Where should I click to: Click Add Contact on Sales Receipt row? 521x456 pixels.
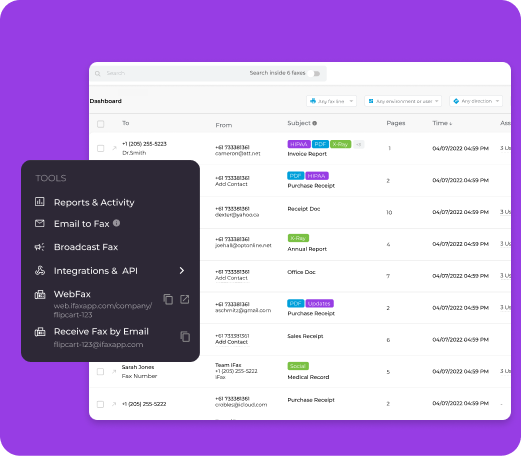click(x=231, y=342)
